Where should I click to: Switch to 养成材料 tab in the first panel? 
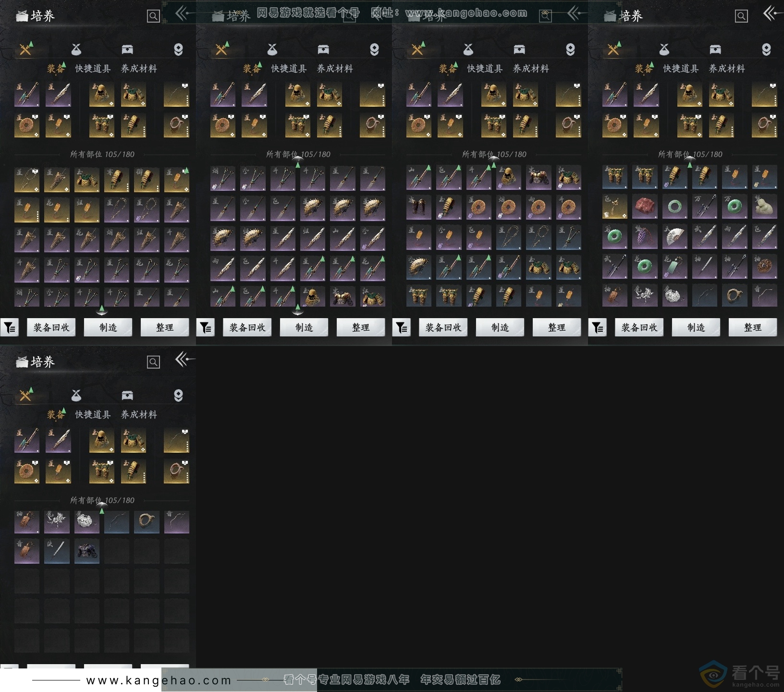pyautogui.click(x=139, y=69)
